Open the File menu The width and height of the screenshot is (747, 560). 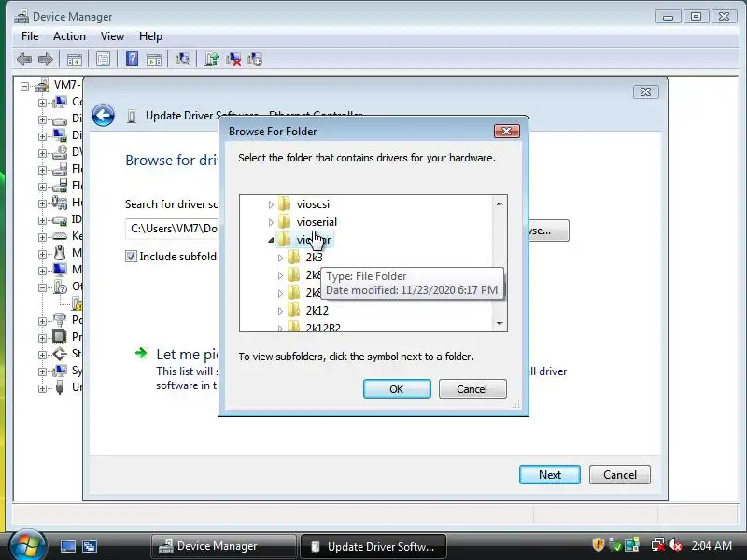(x=30, y=36)
